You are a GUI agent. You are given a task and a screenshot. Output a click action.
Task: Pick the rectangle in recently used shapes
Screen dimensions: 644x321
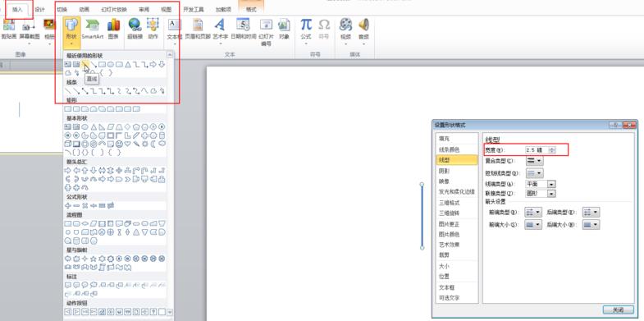coord(103,64)
